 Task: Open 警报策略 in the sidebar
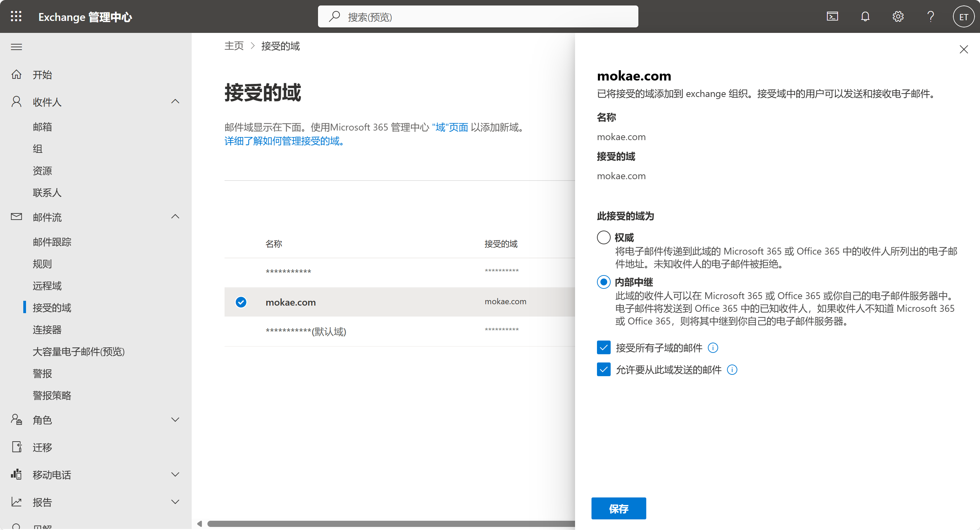(52, 396)
